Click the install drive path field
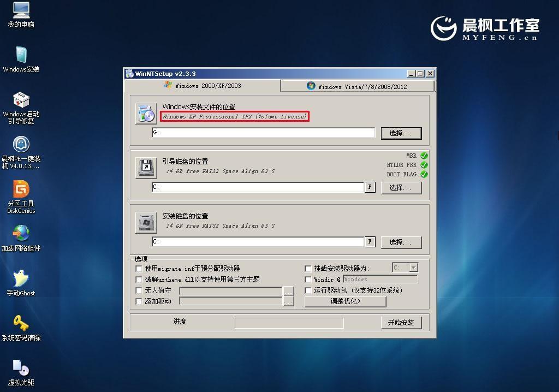 (x=258, y=241)
